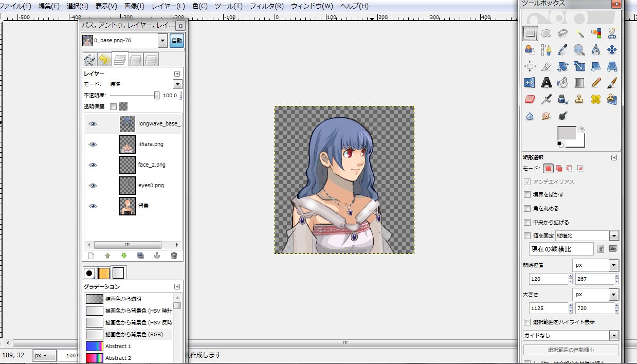The height and width of the screenshot is (364, 637).
Task: Open layer mode dropdown showing 標準
Action: pos(177,84)
